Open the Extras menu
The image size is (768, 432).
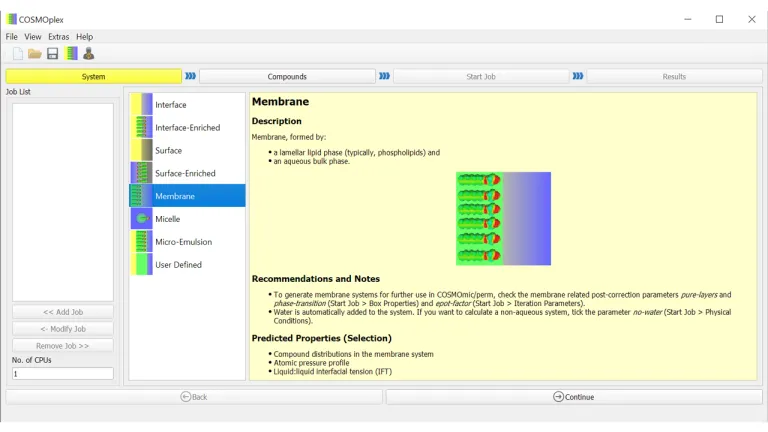pyautogui.click(x=59, y=37)
